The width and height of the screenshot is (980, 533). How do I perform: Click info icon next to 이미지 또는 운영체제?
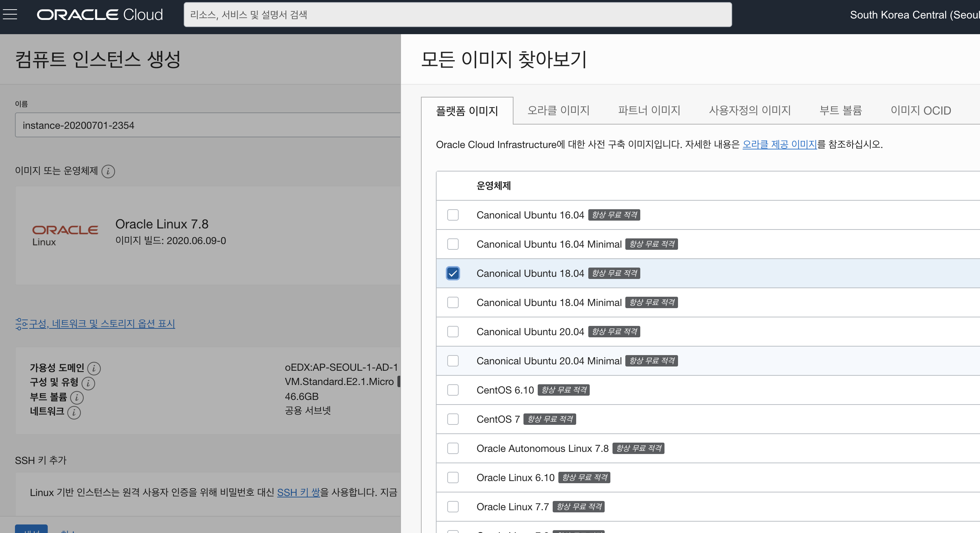click(108, 171)
